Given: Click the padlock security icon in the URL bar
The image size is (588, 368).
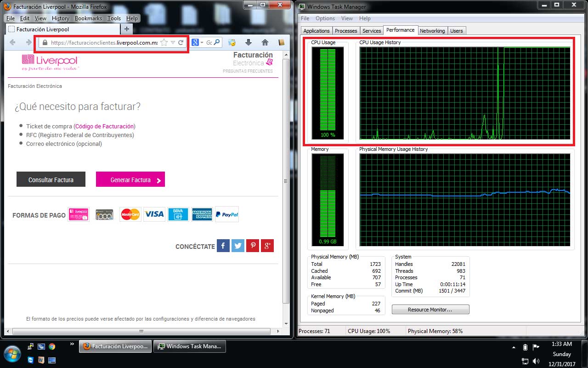Looking at the screenshot, I should 45,42.
